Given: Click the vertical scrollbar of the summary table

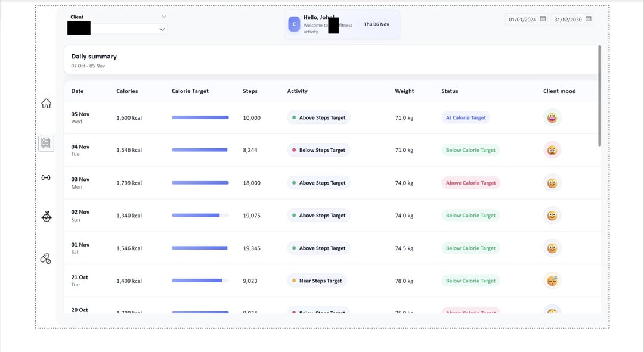Looking at the screenshot, I should point(599,95).
